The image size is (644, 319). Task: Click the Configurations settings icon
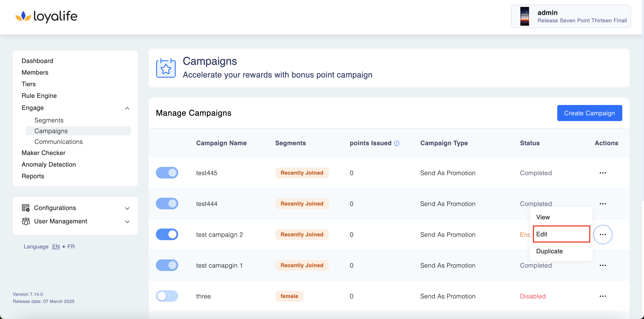tap(26, 208)
